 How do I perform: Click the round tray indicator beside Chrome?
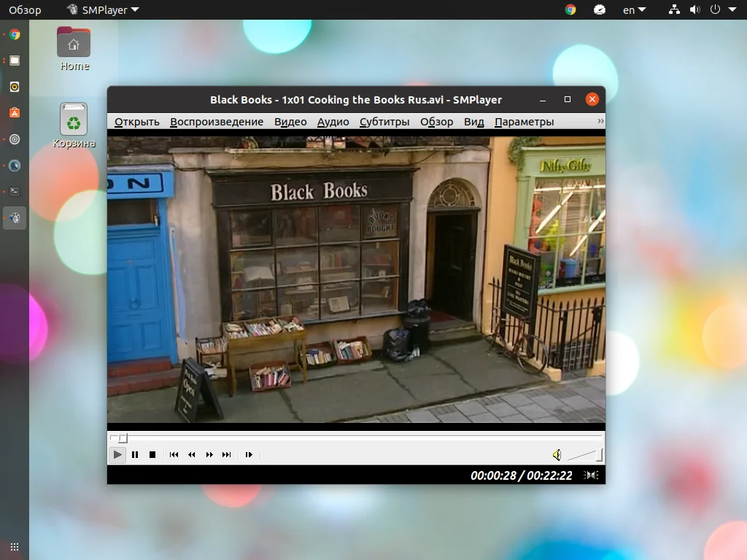tap(600, 9)
